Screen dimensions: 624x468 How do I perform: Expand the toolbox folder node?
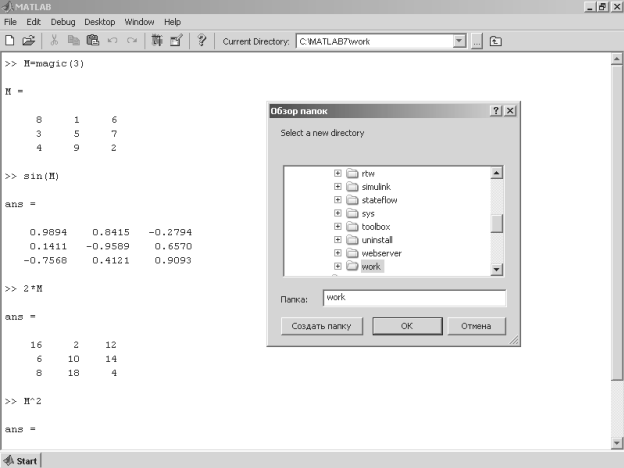(x=337, y=226)
